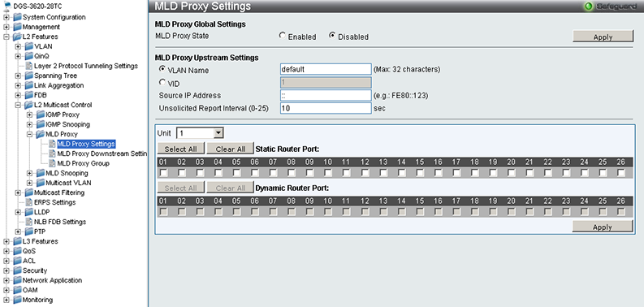Image resolution: width=644 pixels, height=307 pixels.
Task: Click the ACL folder icon
Action: [x=17, y=261]
